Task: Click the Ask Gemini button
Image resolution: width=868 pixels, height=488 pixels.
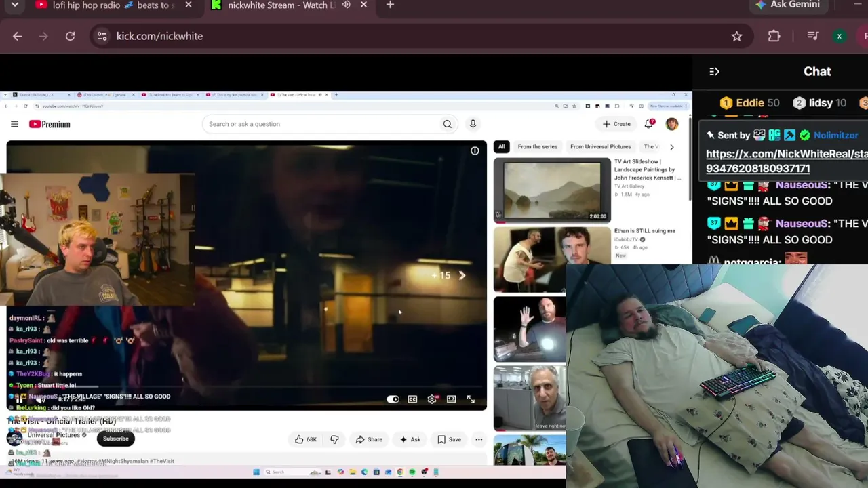Action: (x=787, y=5)
